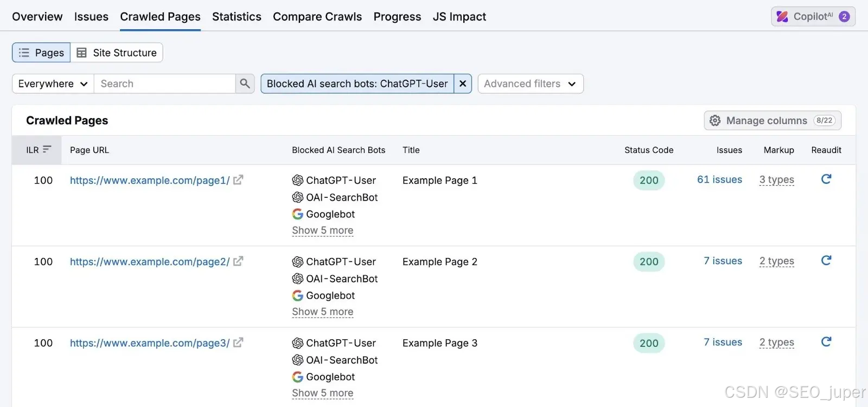868x407 pixels.
Task: Open page2 in new tab icon
Action: pyautogui.click(x=238, y=261)
